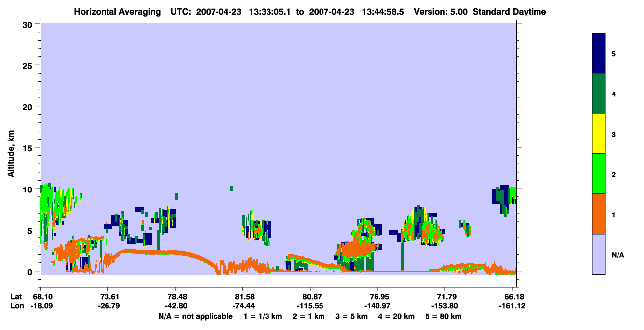Click the 'N/A = not applicable' legend note
644x330 pixels.
pyautogui.click(x=195, y=316)
